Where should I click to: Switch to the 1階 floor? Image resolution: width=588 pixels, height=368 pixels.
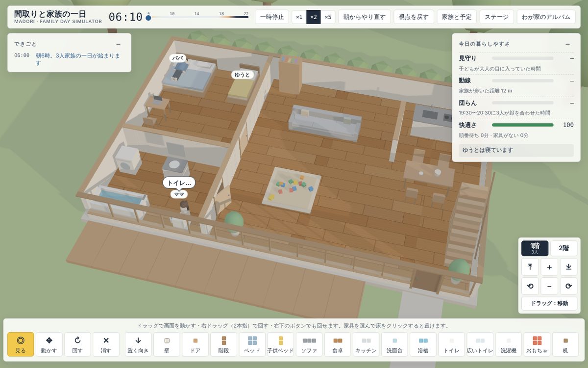(535, 248)
